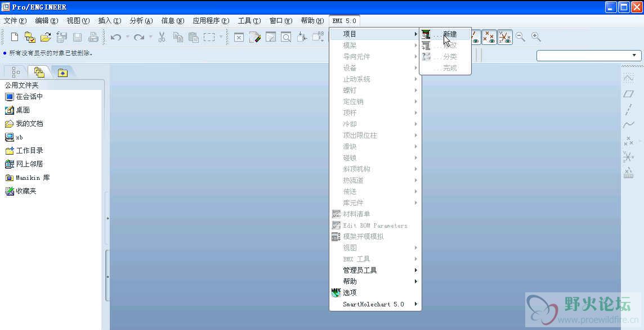Open an existing file via the Open icon

point(46,37)
